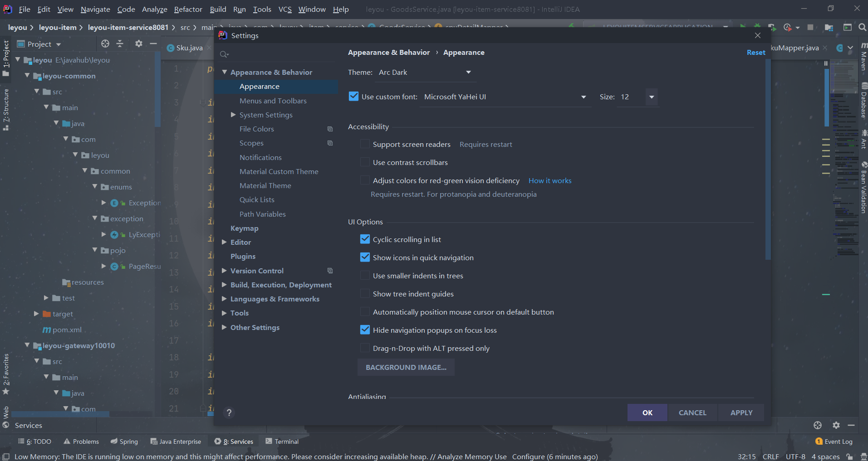
Task: Uncheck Use custom font checkbox
Action: click(353, 96)
